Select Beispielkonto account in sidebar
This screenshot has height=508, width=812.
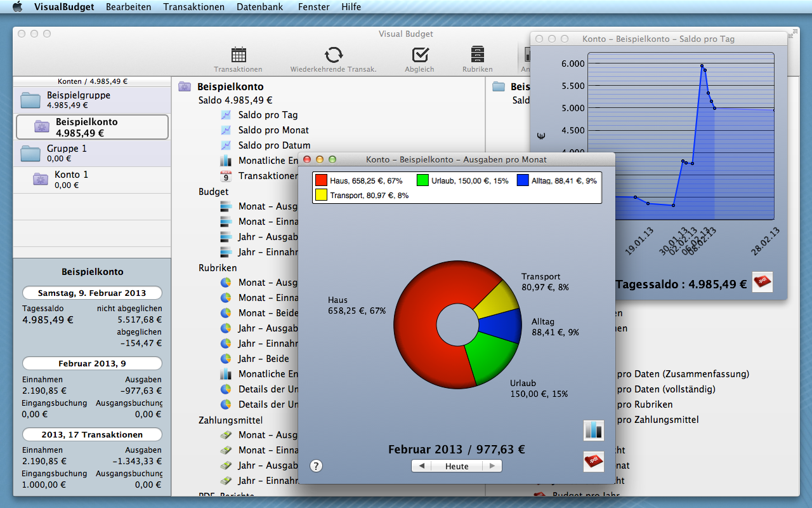point(92,127)
